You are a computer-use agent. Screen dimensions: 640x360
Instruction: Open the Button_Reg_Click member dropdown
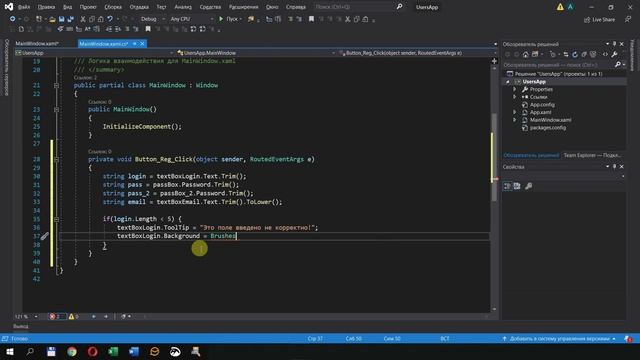pyautogui.click(x=418, y=53)
